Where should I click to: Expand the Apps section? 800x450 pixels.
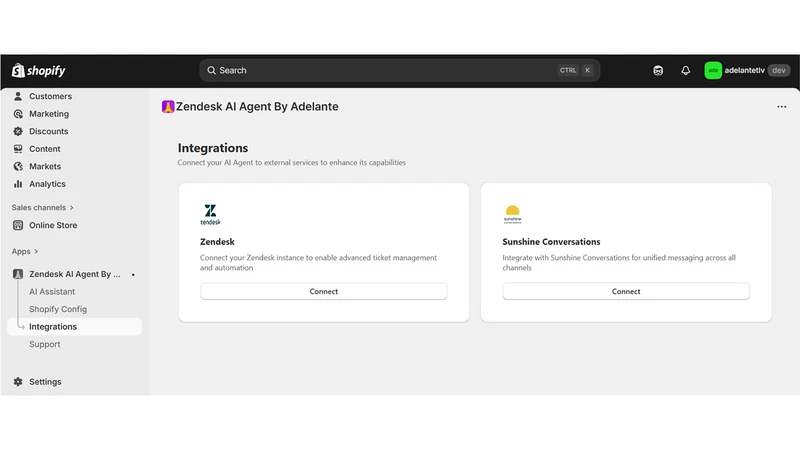[x=25, y=252]
